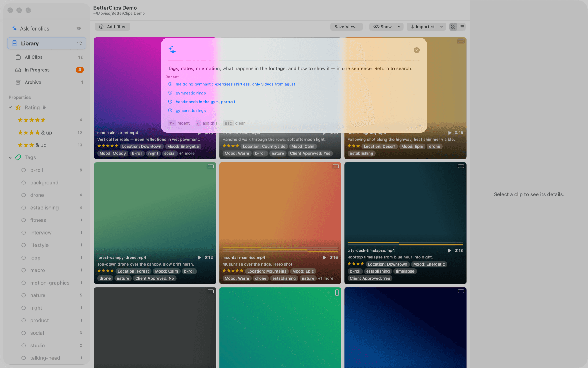The image size is (588, 368).
Task: Open the Archive section
Action: tap(47, 82)
